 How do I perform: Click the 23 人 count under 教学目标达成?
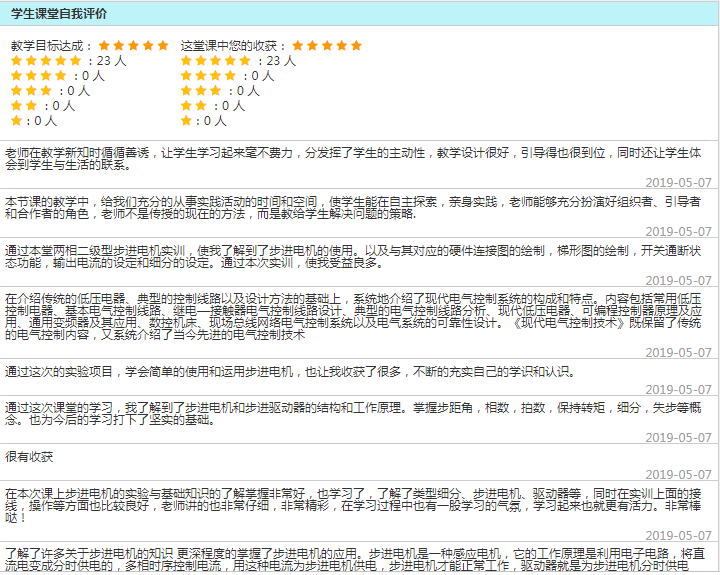point(112,61)
